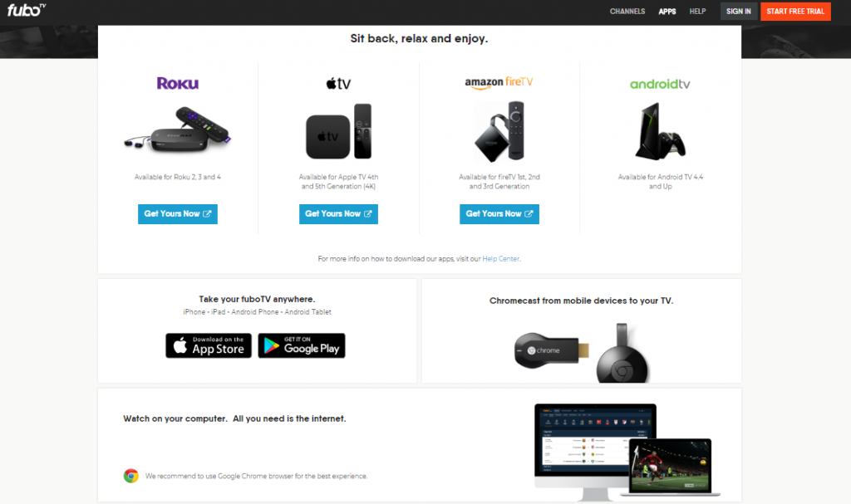Get Yours Now for Apple TV
Screen dimensions: 851x504
point(338,213)
